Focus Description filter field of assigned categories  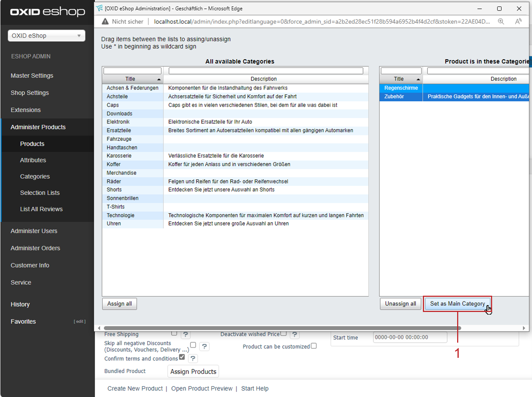pyautogui.click(x=478, y=71)
